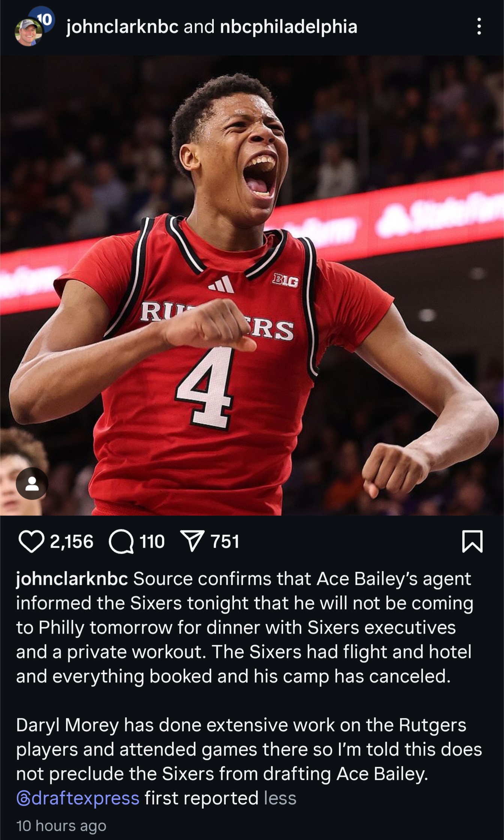Tap the Rutgers player photo
The width and height of the screenshot is (504, 840).
pos(252,286)
